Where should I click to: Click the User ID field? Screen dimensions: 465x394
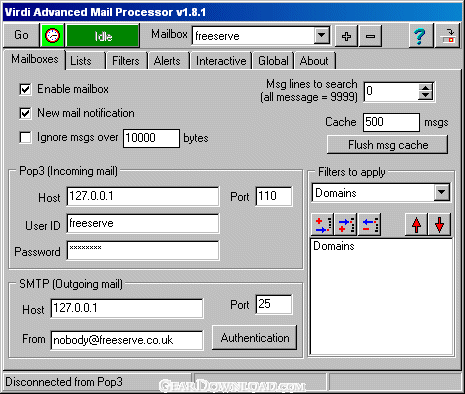[143, 223]
